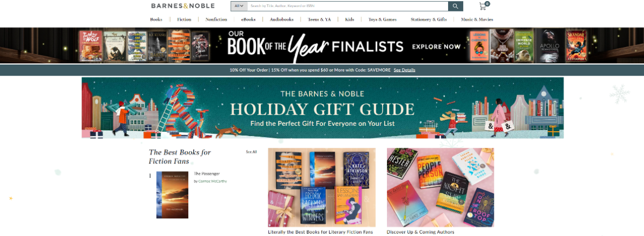Click the magnifying glass search icon
This screenshot has height=236, width=644.
click(x=455, y=6)
